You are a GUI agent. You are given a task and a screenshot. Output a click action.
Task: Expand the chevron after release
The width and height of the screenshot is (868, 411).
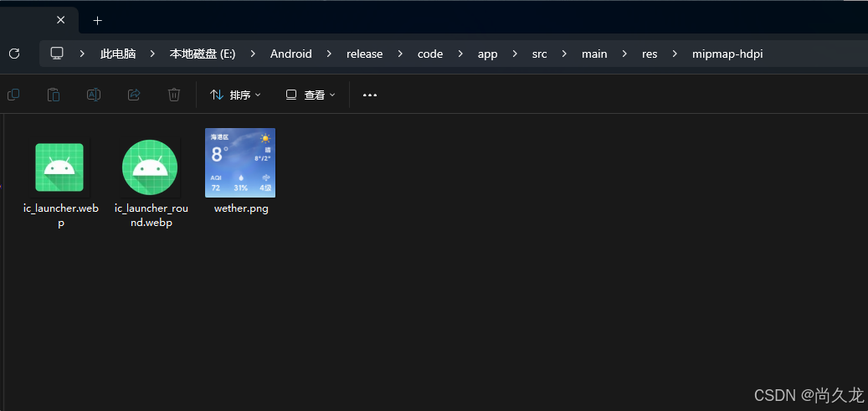400,54
